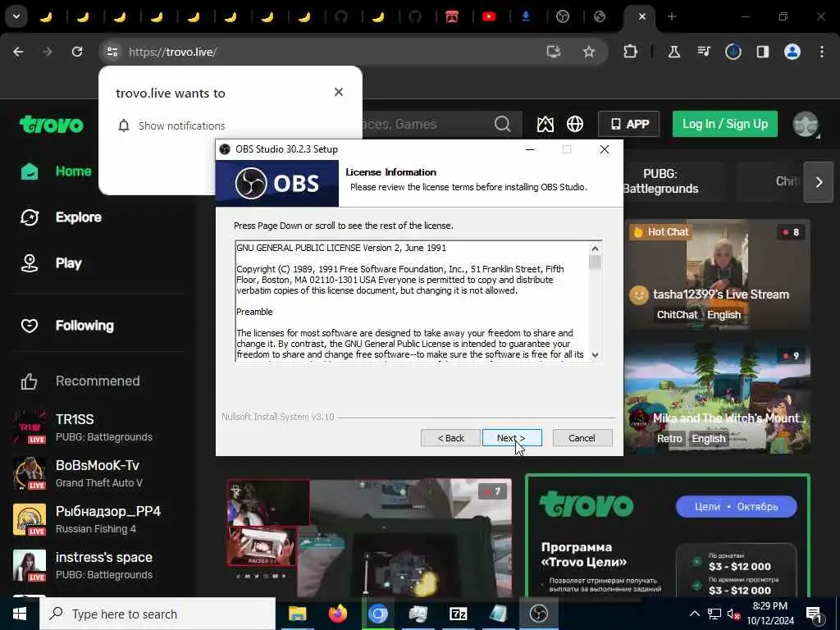Click site information icon in address bar
The height and width of the screenshot is (630, 840).
point(112,52)
